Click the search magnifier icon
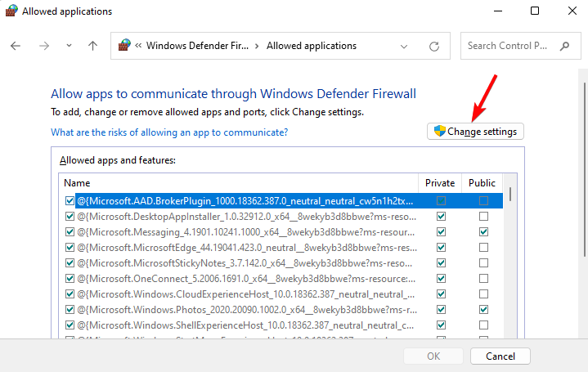Viewport: 588px width, 372px height. coord(565,46)
